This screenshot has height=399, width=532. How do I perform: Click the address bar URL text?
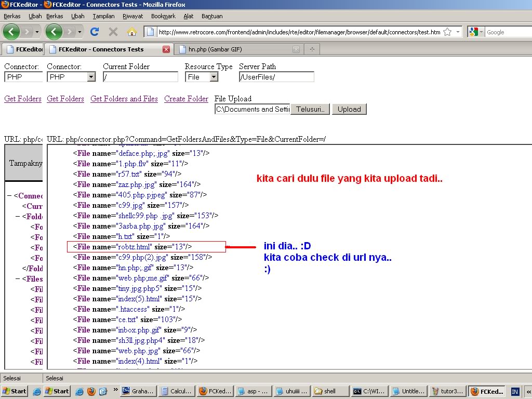coord(300,32)
